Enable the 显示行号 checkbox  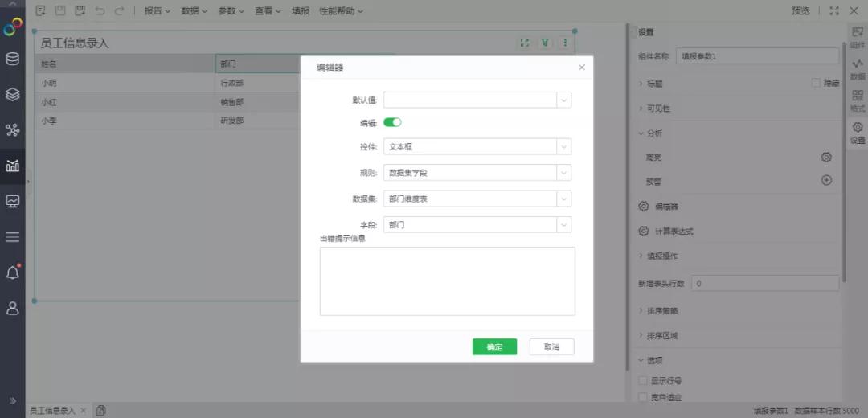(x=643, y=381)
